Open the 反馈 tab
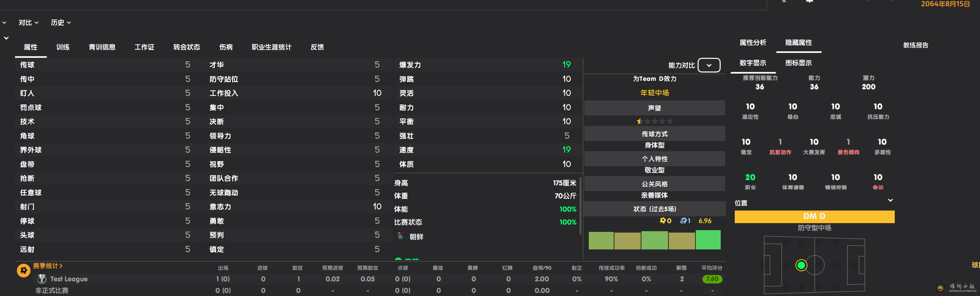This screenshot has height=296, width=980. point(317,47)
